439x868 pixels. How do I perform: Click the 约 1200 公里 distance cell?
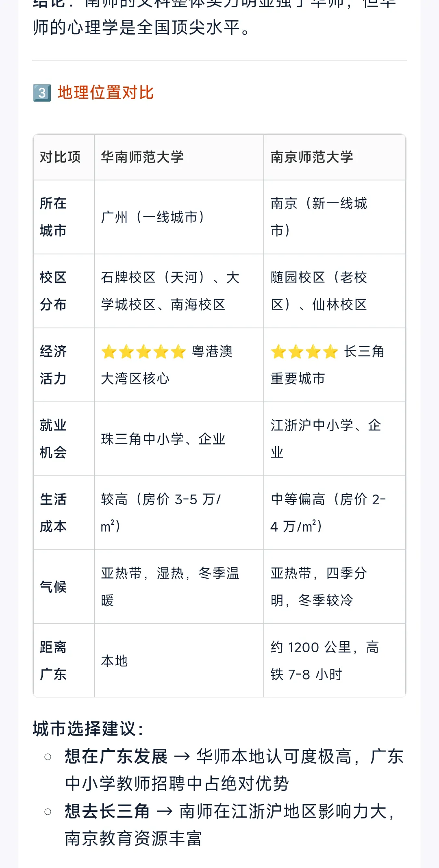(335, 661)
